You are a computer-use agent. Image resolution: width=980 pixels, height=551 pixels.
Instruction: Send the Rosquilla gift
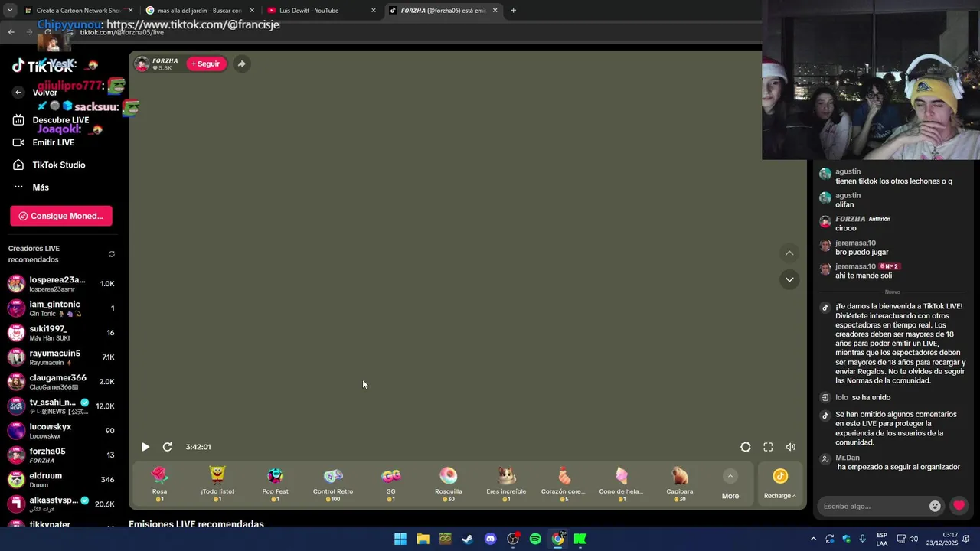[x=449, y=484]
